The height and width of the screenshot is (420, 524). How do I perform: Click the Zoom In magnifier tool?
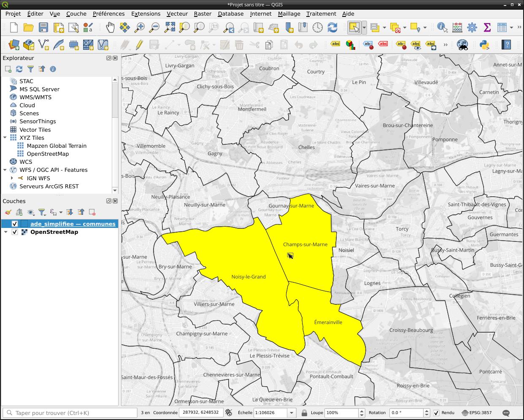pyautogui.click(x=139, y=28)
